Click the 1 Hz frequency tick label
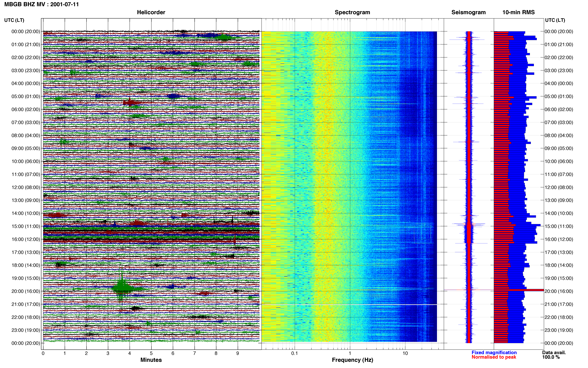Viewport: 588px width, 368px height. [x=350, y=353]
